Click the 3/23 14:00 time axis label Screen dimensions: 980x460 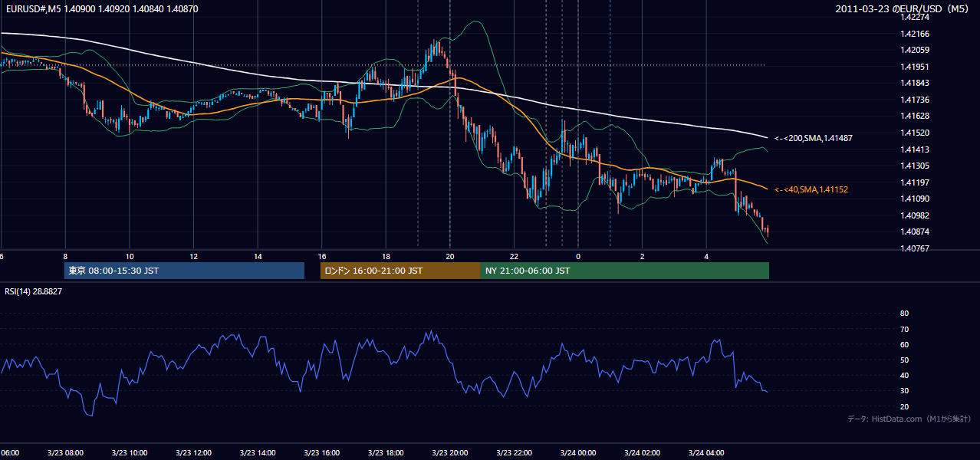257,453
